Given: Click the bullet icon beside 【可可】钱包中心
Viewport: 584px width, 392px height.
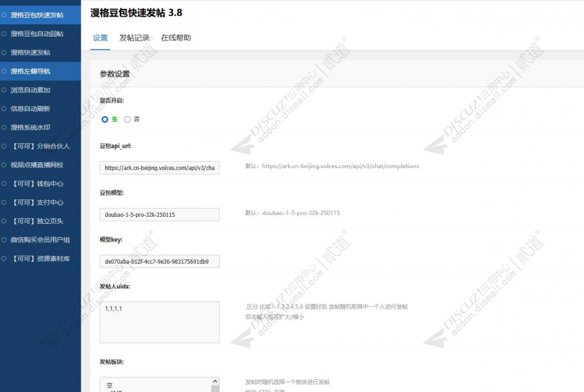Looking at the screenshot, I should point(4,183).
